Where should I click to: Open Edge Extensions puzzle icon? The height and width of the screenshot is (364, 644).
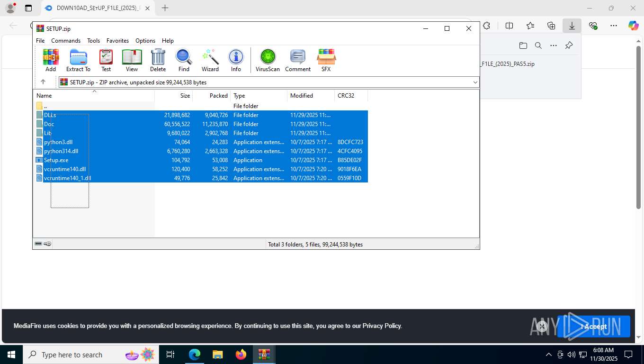[x=486, y=26]
